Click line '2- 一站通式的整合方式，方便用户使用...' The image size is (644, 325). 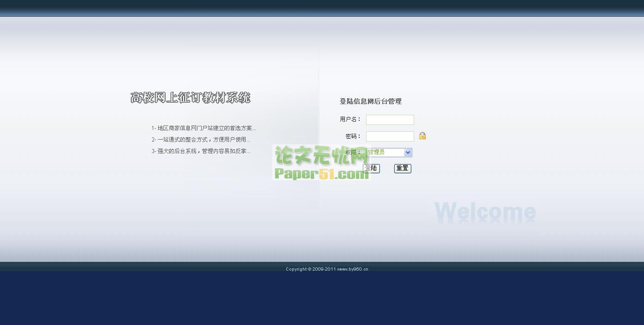pos(201,140)
